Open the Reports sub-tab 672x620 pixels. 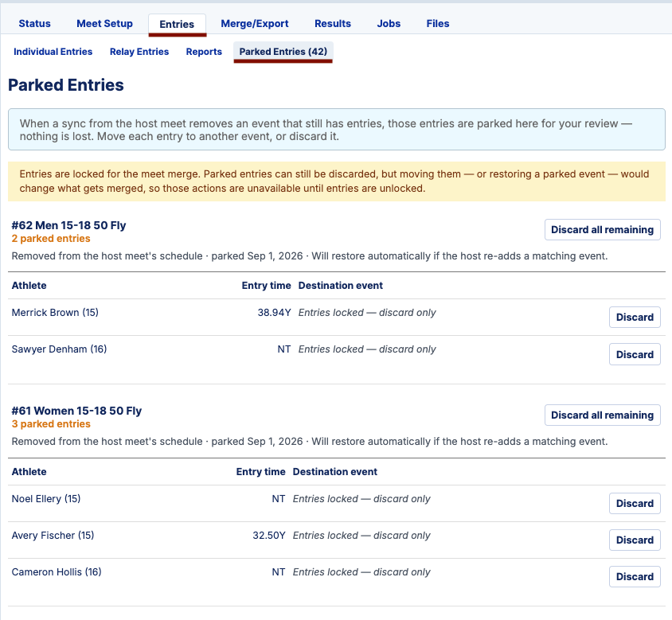click(x=204, y=52)
